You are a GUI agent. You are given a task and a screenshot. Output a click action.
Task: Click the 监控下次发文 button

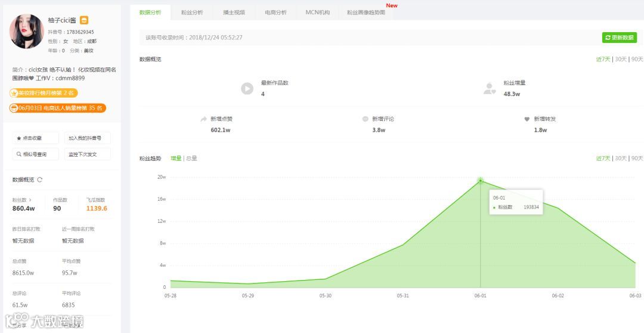click(88, 154)
